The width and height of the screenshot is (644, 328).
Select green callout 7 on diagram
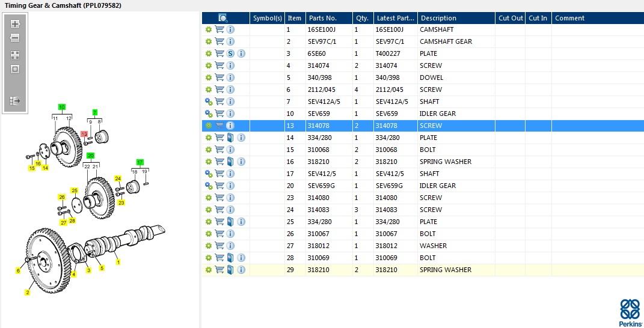coord(95,112)
